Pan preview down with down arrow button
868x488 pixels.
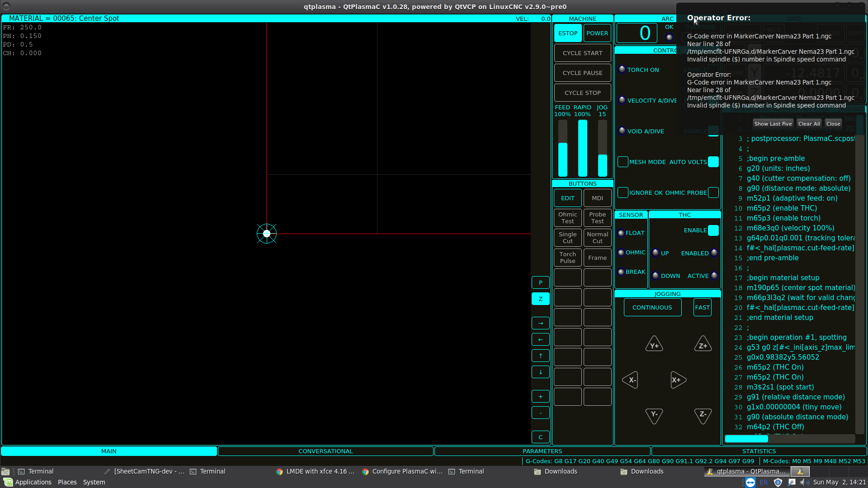tap(541, 372)
